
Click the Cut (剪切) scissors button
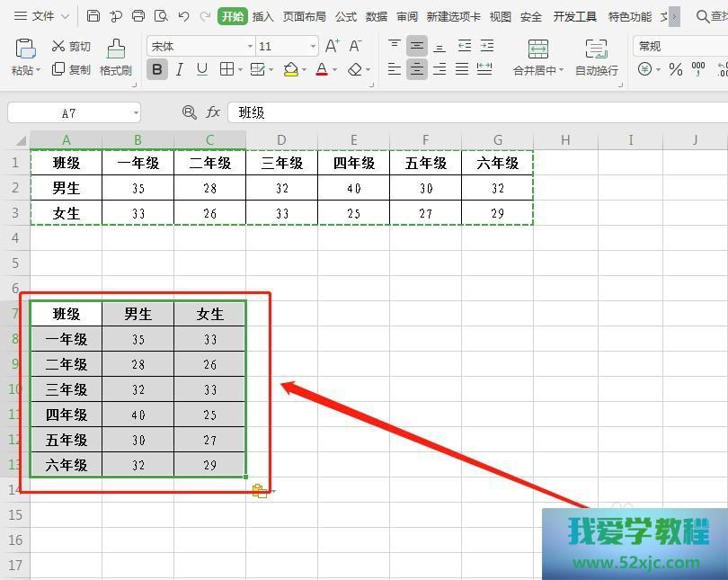[70, 46]
